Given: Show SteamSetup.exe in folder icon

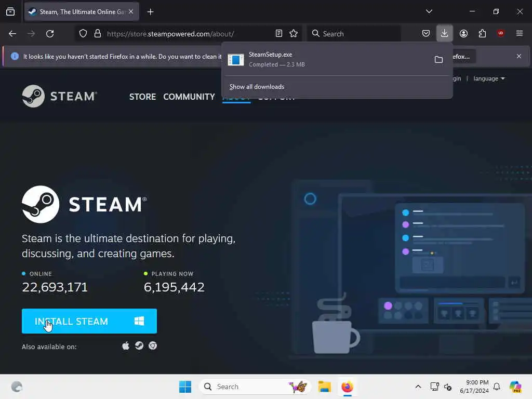Looking at the screenshot, I should point(438,60).
